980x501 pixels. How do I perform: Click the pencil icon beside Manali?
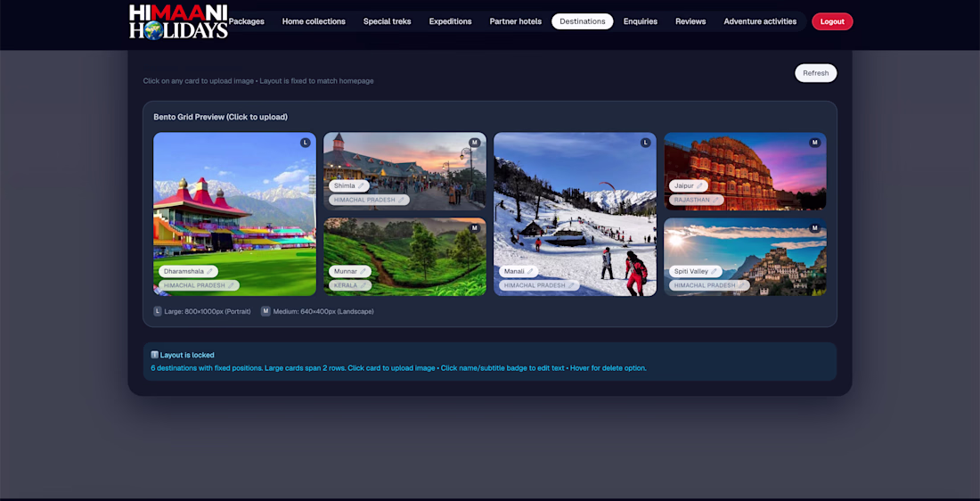(530, 272)
